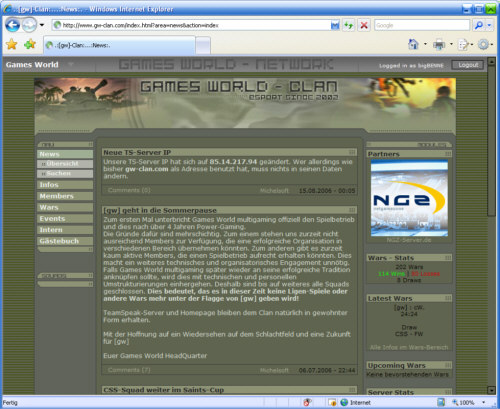Image resolution: width=500 pixels, height=409 pixels.
Task: Click the collapse icon on Latest Wars panel
Action: [x=448, y=298]
